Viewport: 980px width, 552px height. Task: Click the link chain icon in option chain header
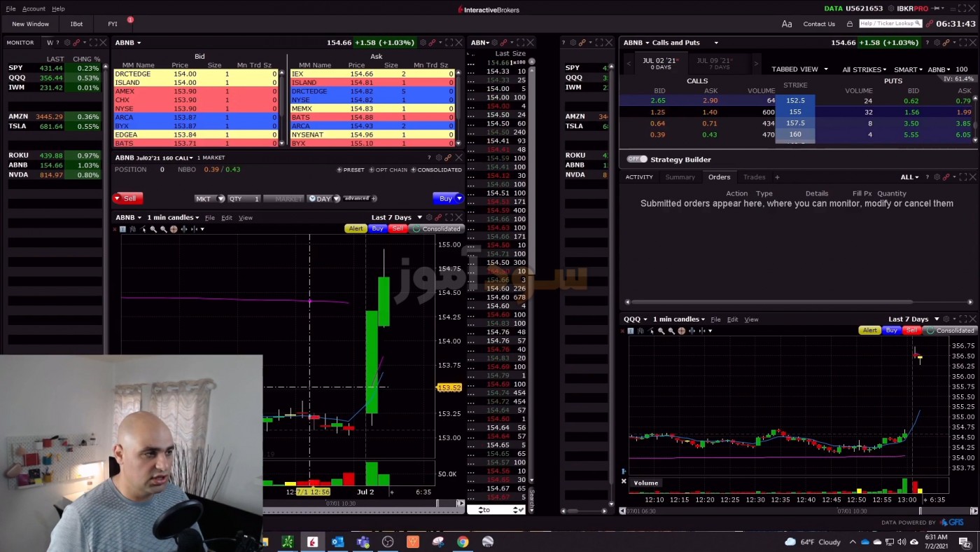point(946,43)
